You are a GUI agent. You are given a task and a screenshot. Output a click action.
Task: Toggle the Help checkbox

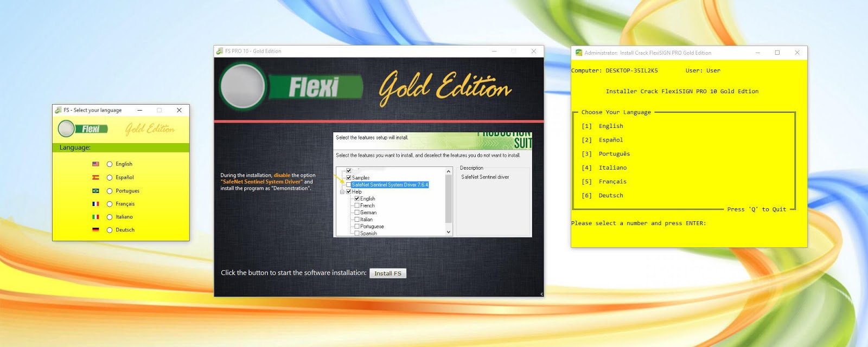[349, 191]
